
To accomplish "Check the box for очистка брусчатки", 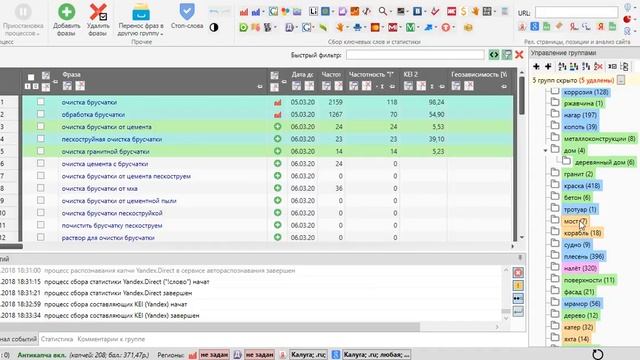I will [40, 102].
